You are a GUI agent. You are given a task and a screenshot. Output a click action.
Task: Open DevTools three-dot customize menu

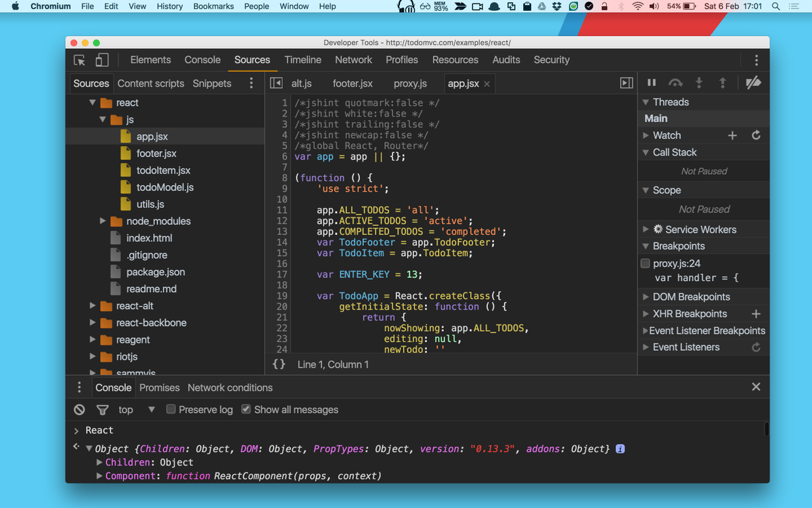coord(757,60)
